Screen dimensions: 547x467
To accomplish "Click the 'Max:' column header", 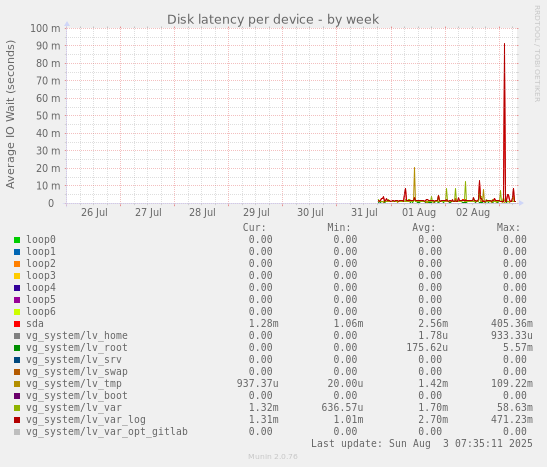I will (509, 228).
